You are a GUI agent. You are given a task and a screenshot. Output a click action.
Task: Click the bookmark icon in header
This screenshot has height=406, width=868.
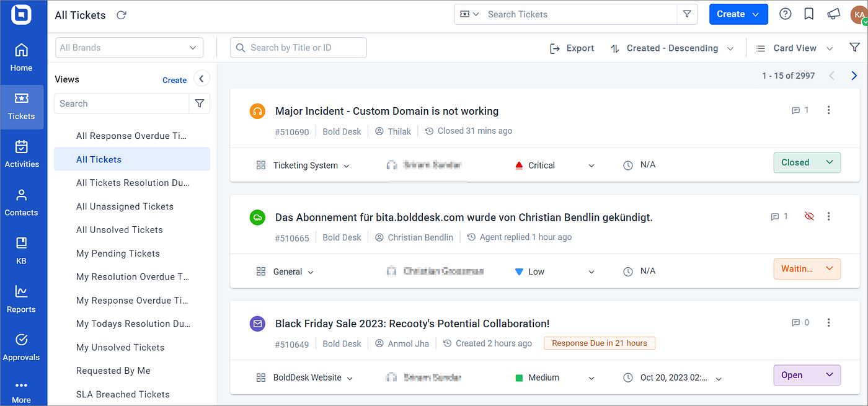point(808,14)
